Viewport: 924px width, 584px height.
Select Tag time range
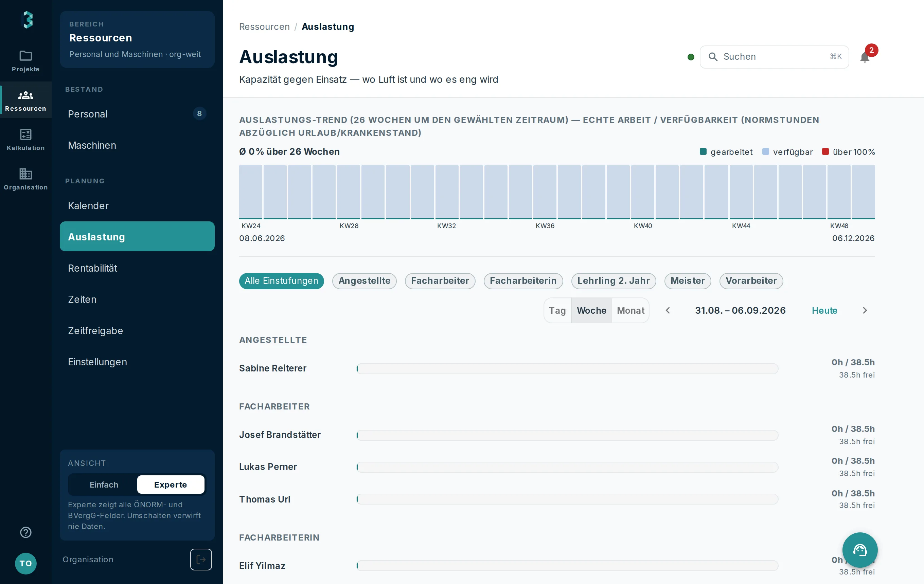coord(557,310)
